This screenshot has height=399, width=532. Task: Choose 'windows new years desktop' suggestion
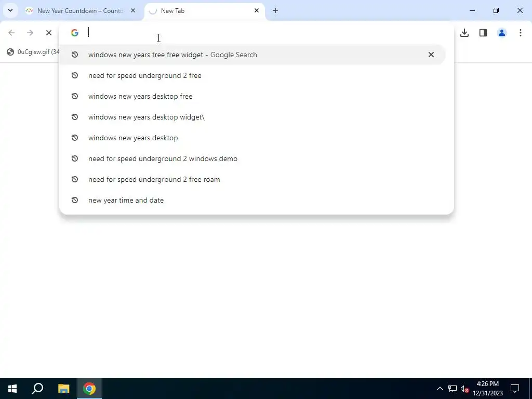(x=252, y=138)
